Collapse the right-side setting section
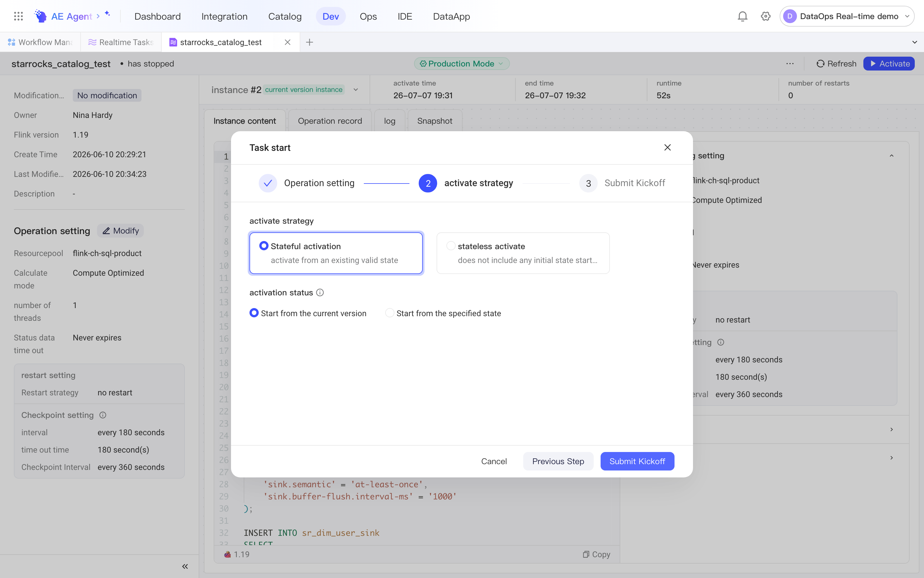 pyautogui.click(x=892, y=155)
